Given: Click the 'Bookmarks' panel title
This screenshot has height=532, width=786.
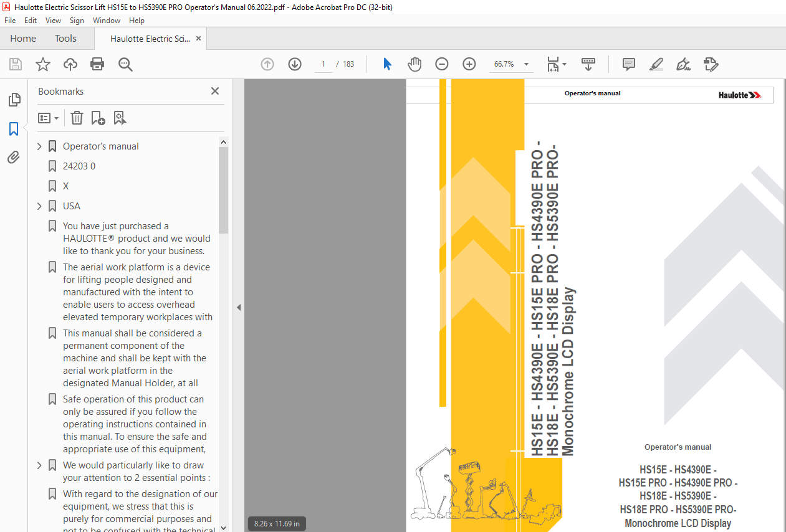Looking at the screenshot, I should pyautogui.click(x=60, y=91).
